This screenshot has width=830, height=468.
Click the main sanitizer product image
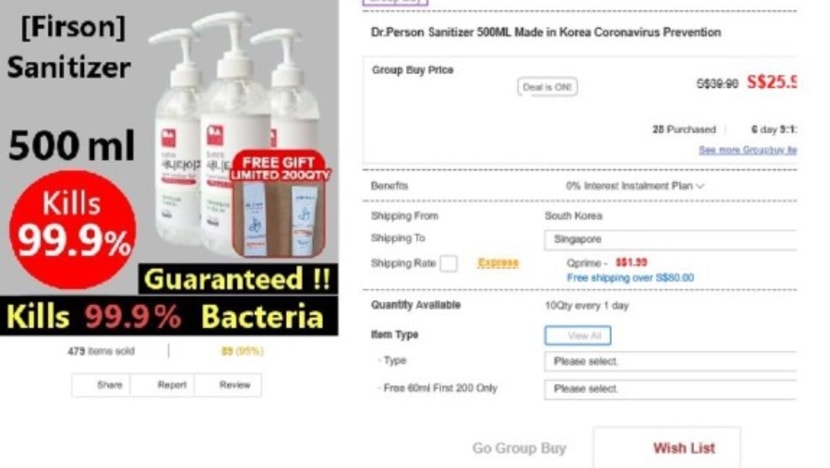pos(169,168)
